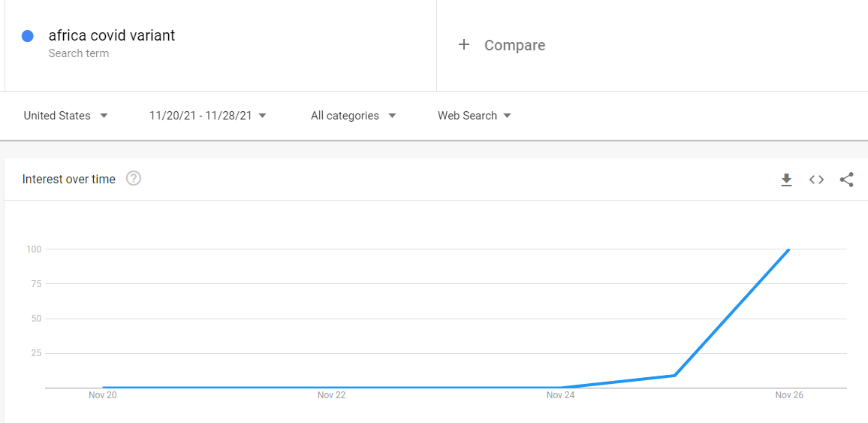Select the Nov 26 peak point on chart
Image resolution: width=868 pixels, height=423 pixels.
[x=789, y=249]
